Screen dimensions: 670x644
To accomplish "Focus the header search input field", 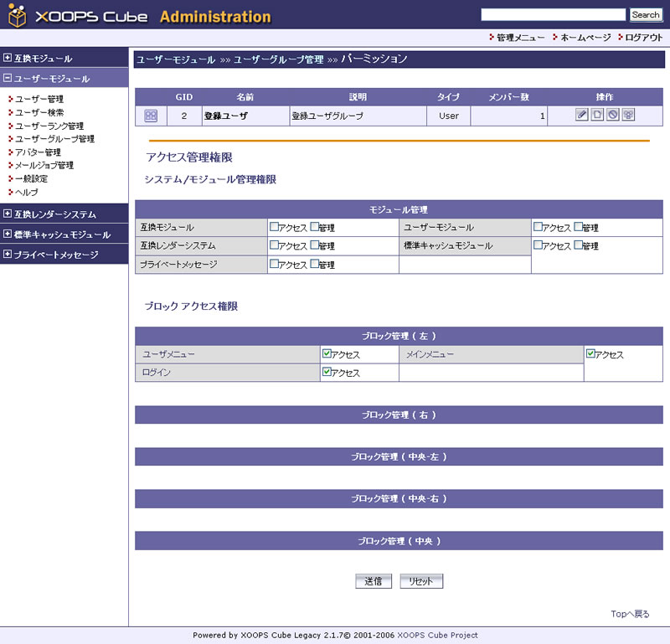I will (x=553, y=14).
